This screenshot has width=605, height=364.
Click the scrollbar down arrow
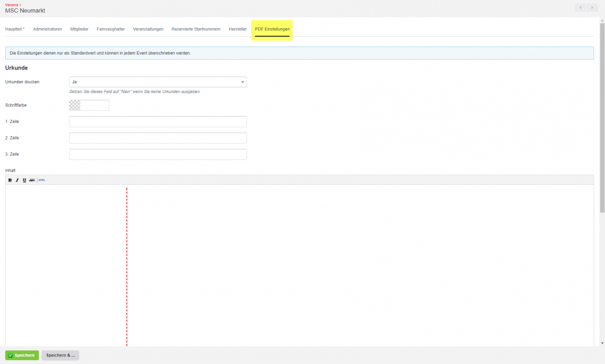[x=602, y=343]
